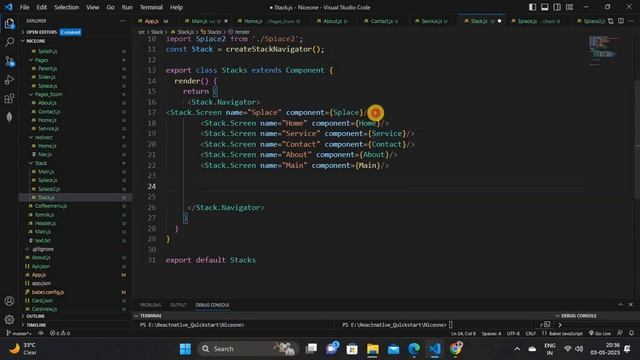Screen dimensions: 640x360
Task: Open babel.config.js in the explorer
Action: (47, 292)
